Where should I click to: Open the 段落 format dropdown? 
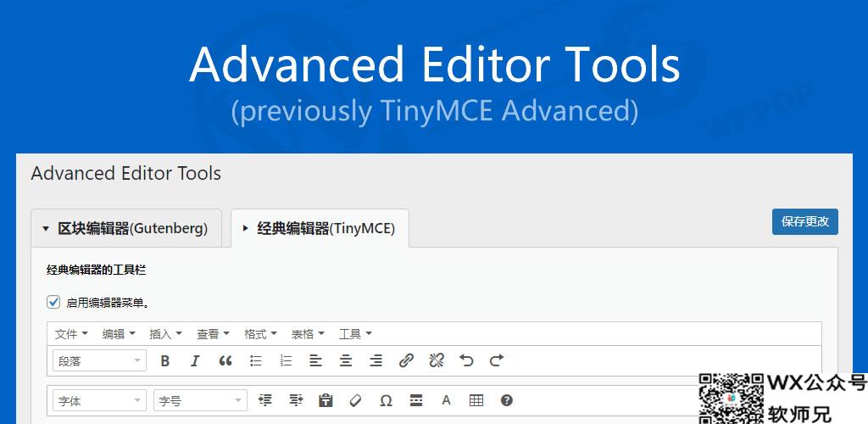point(100,361)
